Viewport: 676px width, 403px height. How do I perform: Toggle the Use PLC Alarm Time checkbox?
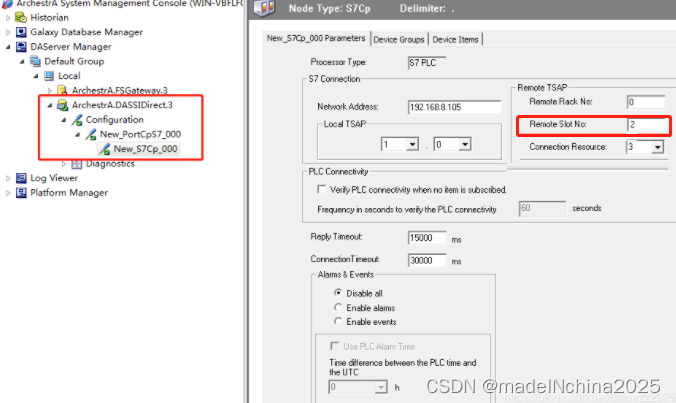tap(334, 346)
